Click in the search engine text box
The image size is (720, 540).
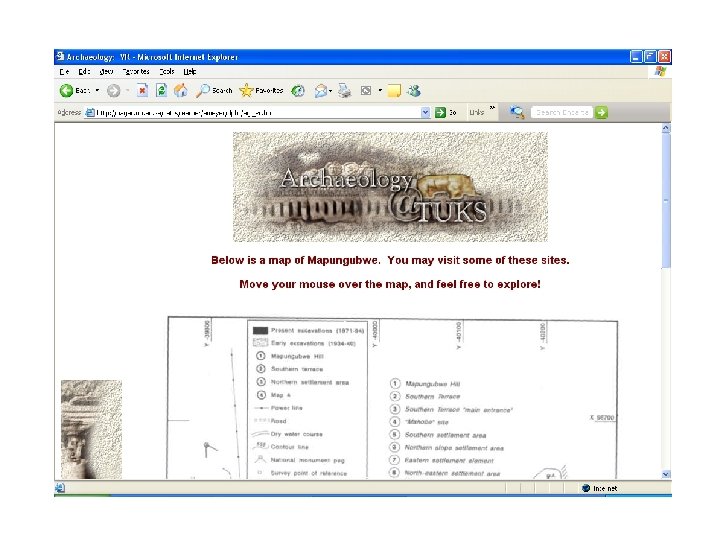click(562, 112)
